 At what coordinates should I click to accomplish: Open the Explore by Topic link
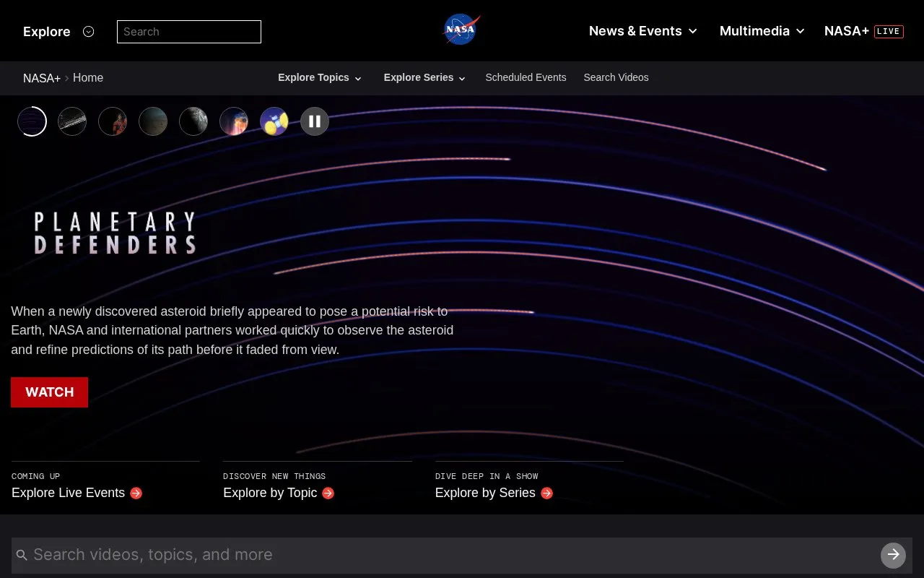coord(270,493)
